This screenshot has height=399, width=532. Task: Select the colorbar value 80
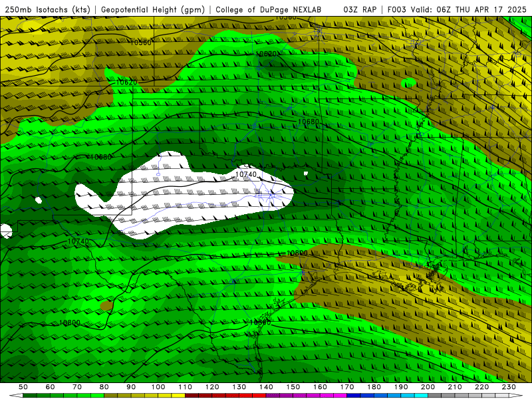click(104, 387)
